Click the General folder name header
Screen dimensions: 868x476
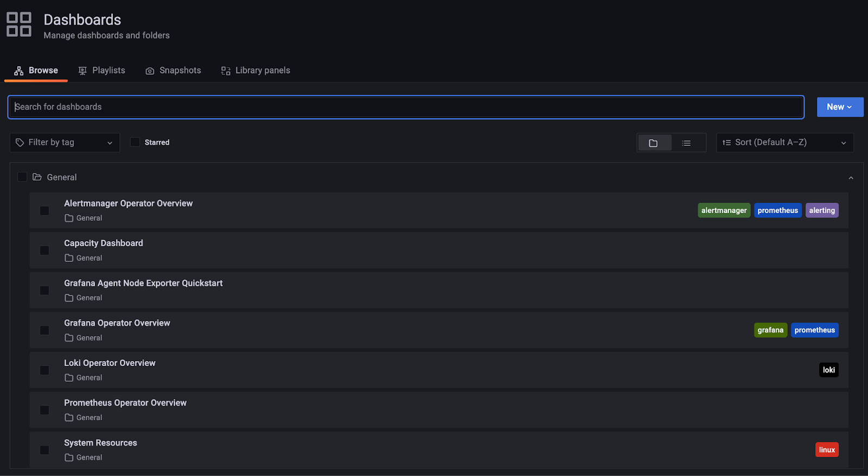(62, 177)
